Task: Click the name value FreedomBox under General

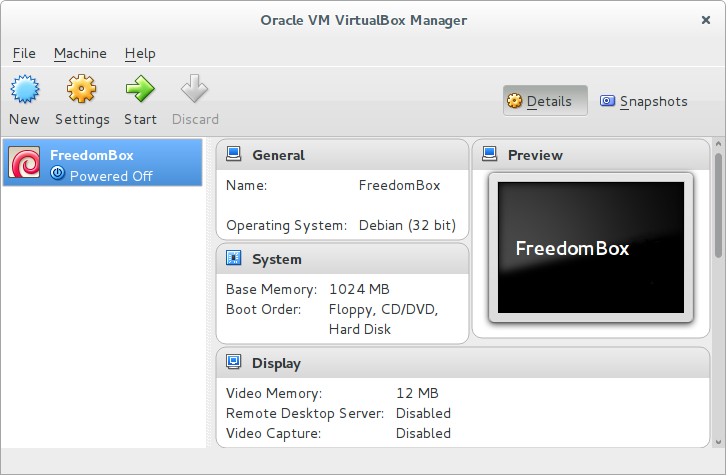Action: coord(399,185)
